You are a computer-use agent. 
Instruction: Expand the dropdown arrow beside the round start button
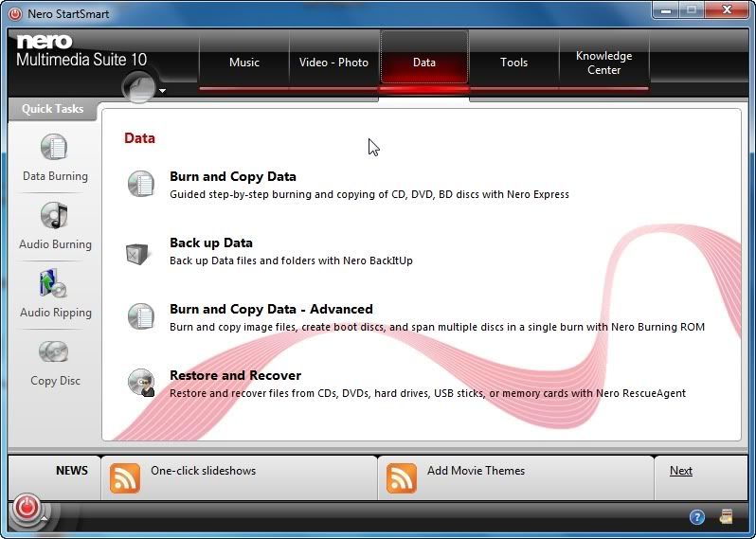click(x=163, y=92)
